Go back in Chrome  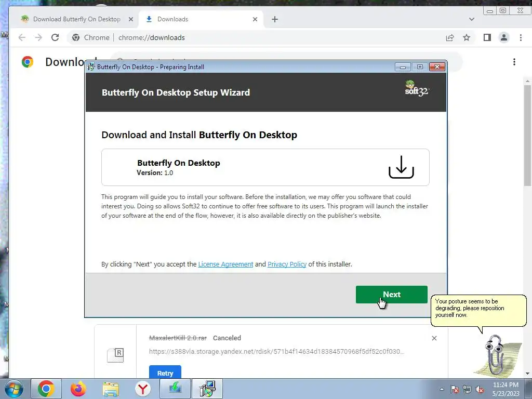pos(22,37)
